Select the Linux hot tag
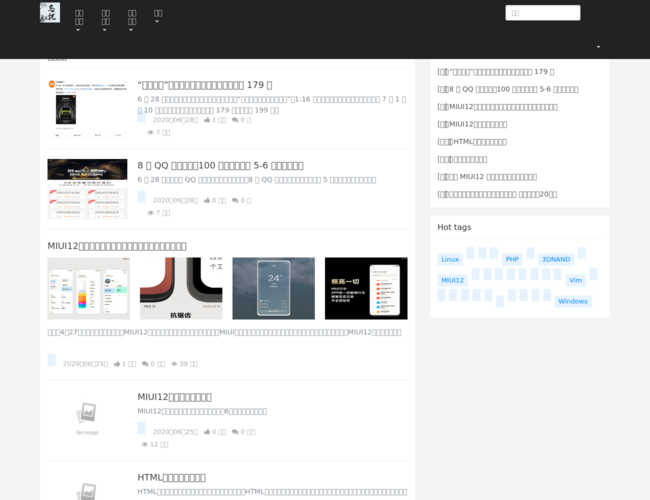 tap(450, 259)
